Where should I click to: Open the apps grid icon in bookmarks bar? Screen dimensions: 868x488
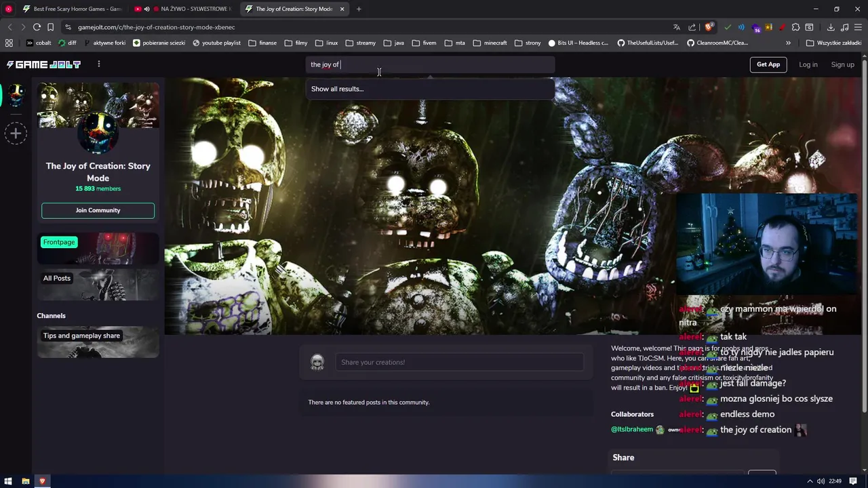pyautogui.click(x=9, y=43)
